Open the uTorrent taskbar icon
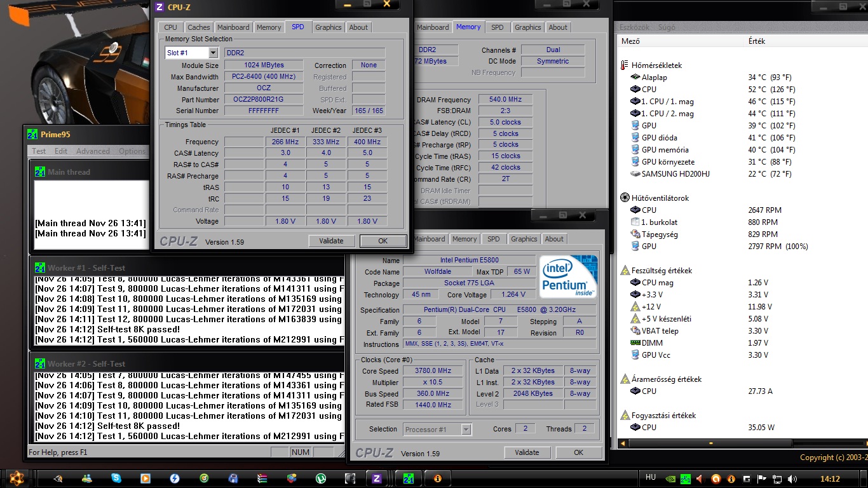This screenshot has height=488, width=868. 321,478
